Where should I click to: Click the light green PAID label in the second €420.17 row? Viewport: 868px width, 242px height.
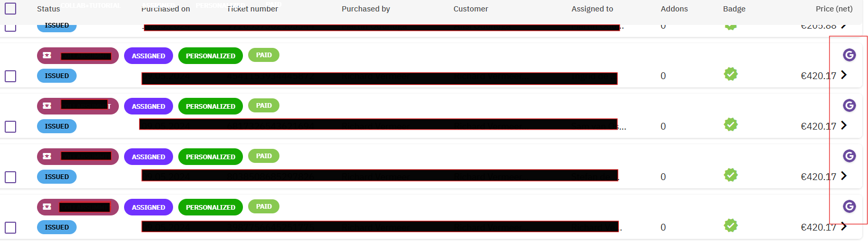pyautogui.click(x=264, y=106)
